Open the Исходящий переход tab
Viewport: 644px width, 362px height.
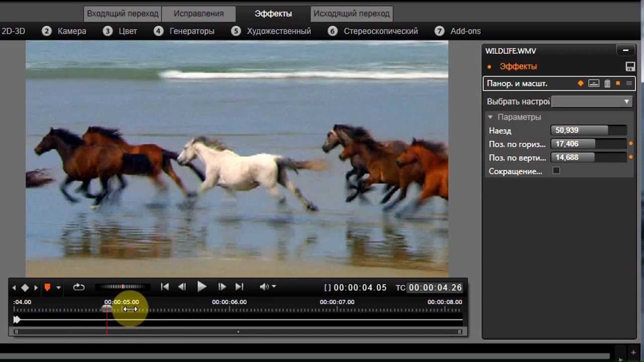[x=352, y=14]
